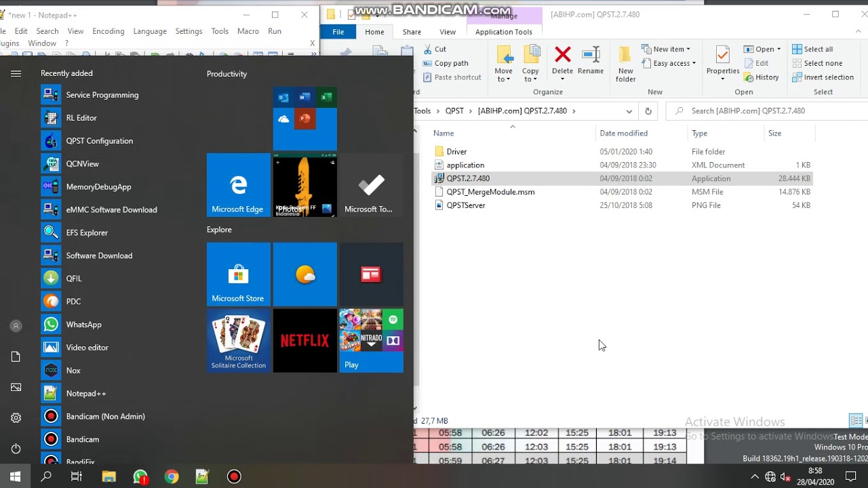Image resolution: width=868 pixels, height=488 pixels.
Task: Open the Office apps folder tile
Action: [305, 119]
